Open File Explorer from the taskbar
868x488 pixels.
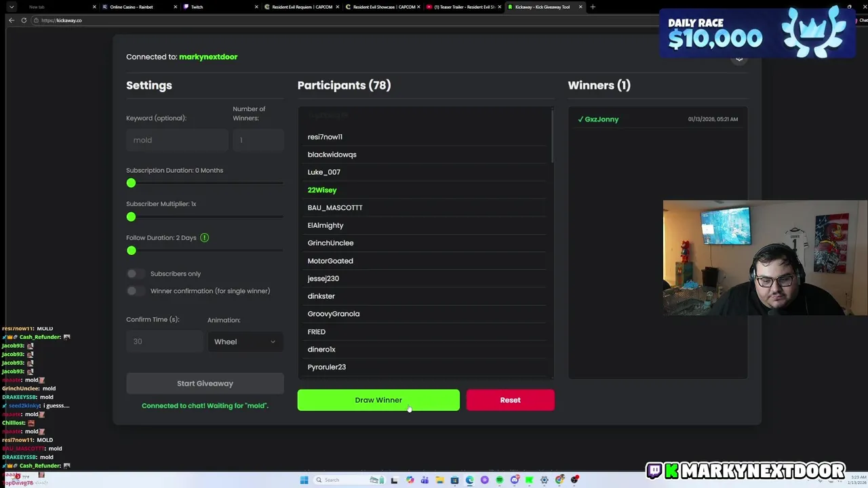tap(439, 480)
